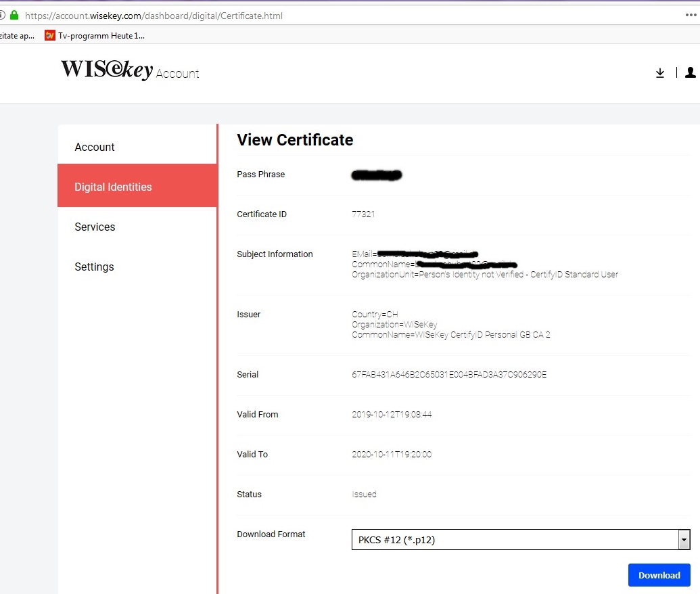Select Digital Identities in the sidebar
The height and width of the screenshot is (594, 700).
click(137, 185)
